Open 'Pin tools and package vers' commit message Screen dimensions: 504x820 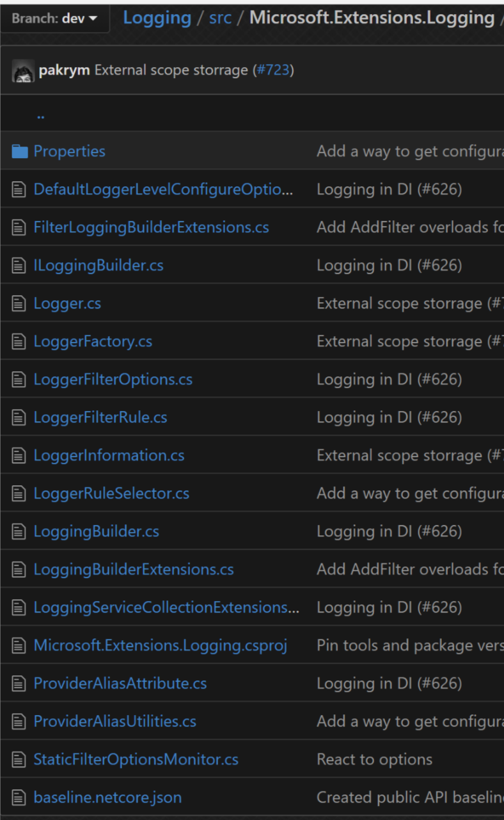410,645
